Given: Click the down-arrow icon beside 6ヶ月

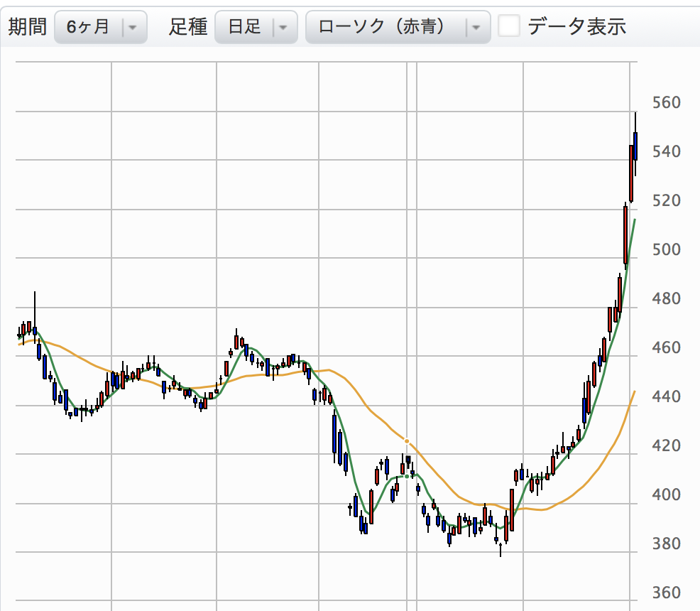Looking at the screenshot, I should [x=132, y=26].
